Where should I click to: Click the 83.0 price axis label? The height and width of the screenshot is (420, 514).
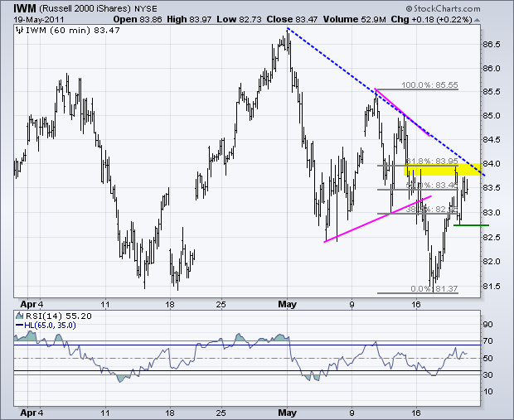pyautogui.click(x=492, y=213)
